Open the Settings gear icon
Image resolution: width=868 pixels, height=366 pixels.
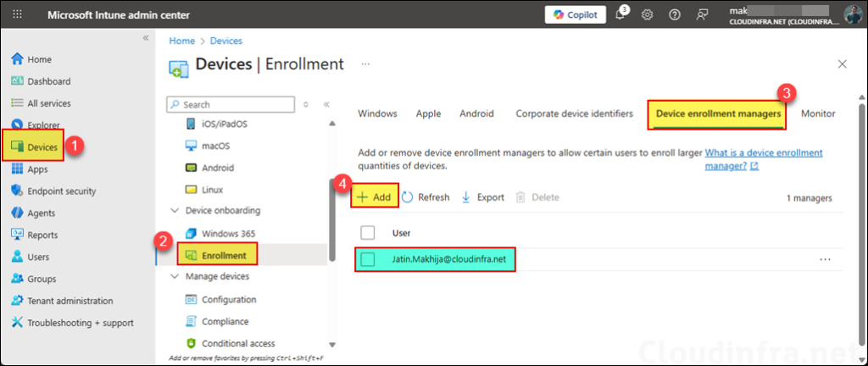[x=647, y=15]
